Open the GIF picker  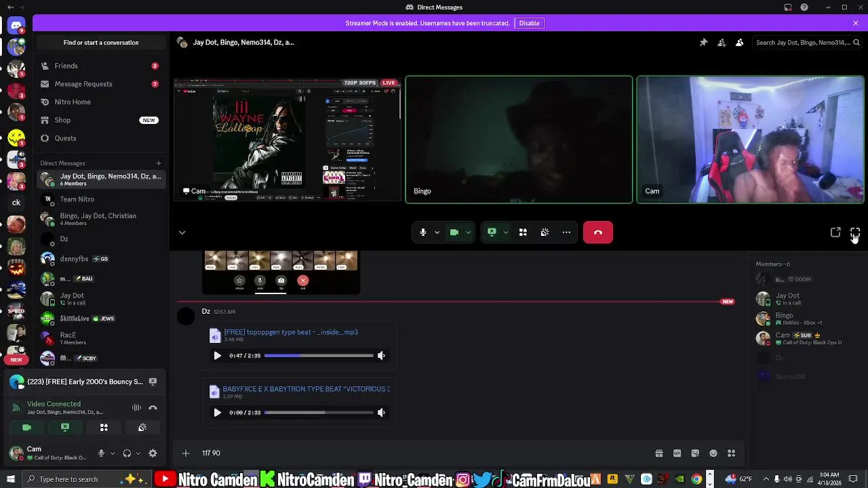(677, 453)
